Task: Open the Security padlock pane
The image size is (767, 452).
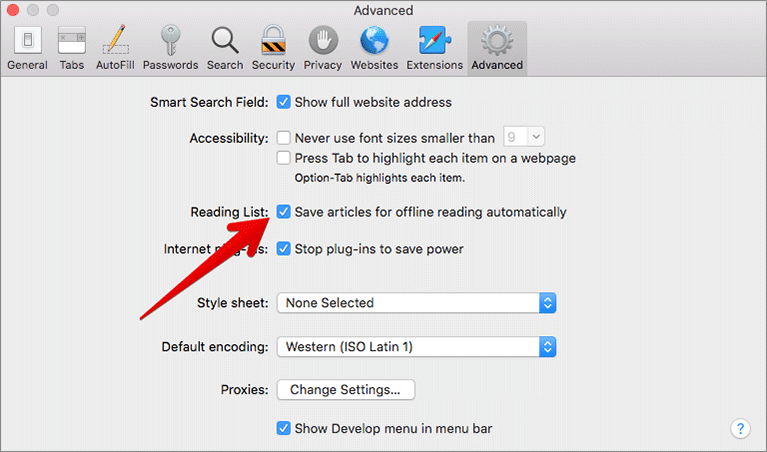Action: [x=273, y=48]
